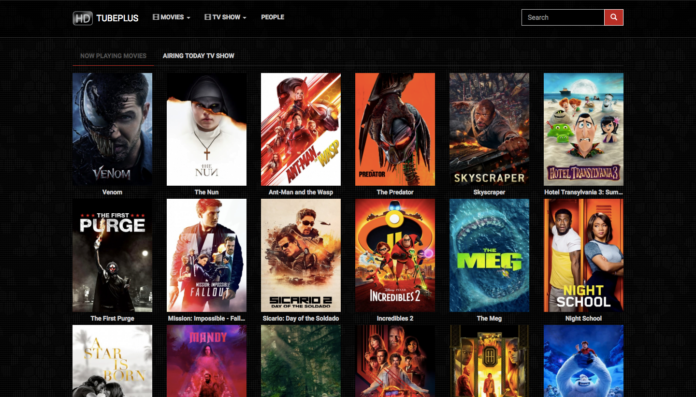696x397 pixels.
Task: Click the Night School title link
Action: (x=584, y=318)
